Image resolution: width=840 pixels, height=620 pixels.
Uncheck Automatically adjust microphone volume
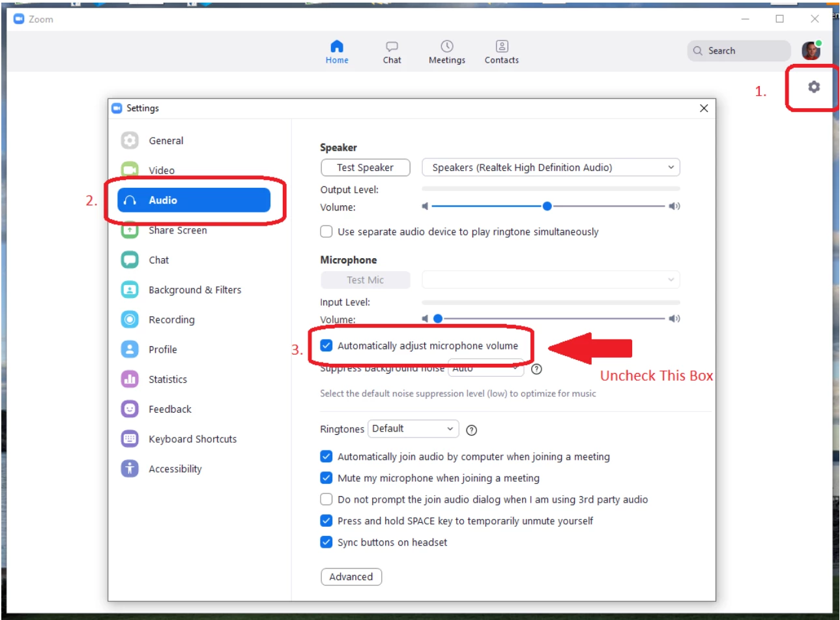tap(326, 346)
